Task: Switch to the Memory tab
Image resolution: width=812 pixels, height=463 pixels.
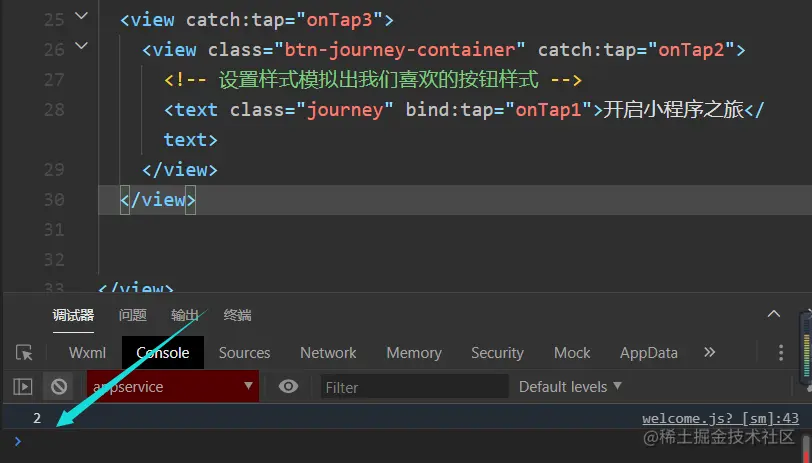Action: [414, 353]
